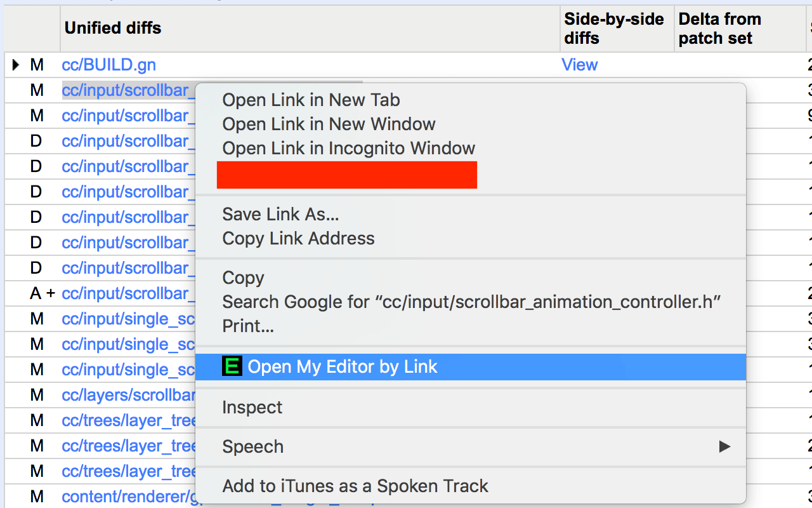Click the Side-by-side diffs column header

(613, 29)
